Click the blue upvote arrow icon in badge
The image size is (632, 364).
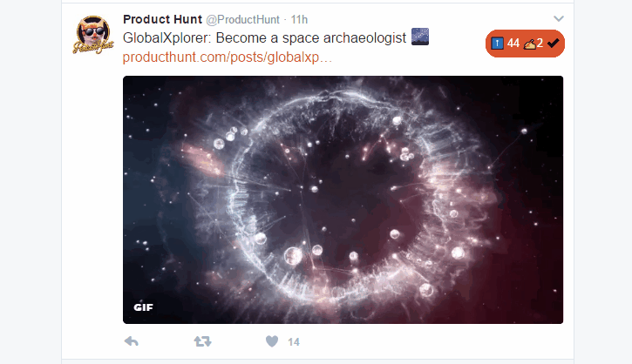(x=498, y=43)
